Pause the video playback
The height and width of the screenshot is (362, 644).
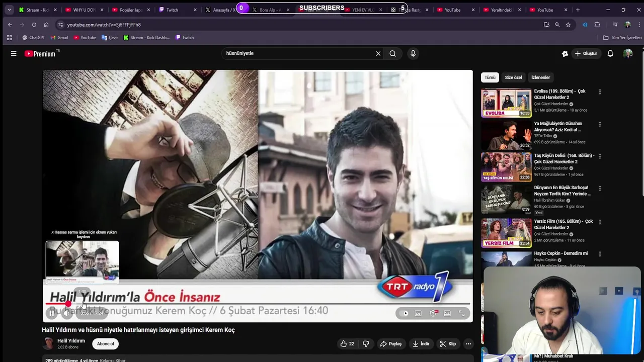(52, 313)
